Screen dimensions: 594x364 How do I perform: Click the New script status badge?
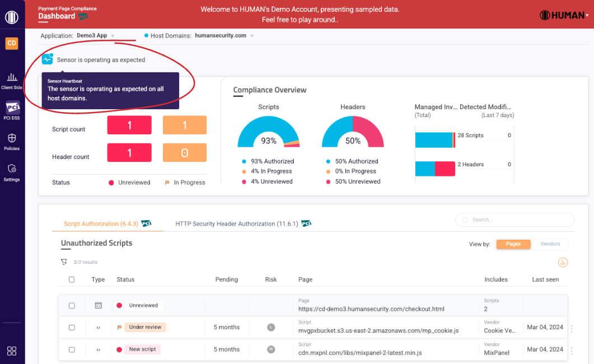tap(142, 349)
